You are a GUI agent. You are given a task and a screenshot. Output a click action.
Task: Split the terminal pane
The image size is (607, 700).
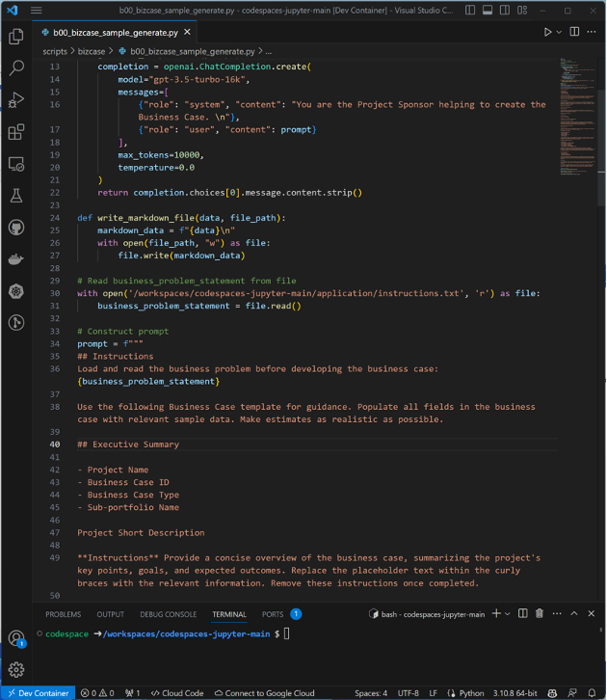pos(523,614)
